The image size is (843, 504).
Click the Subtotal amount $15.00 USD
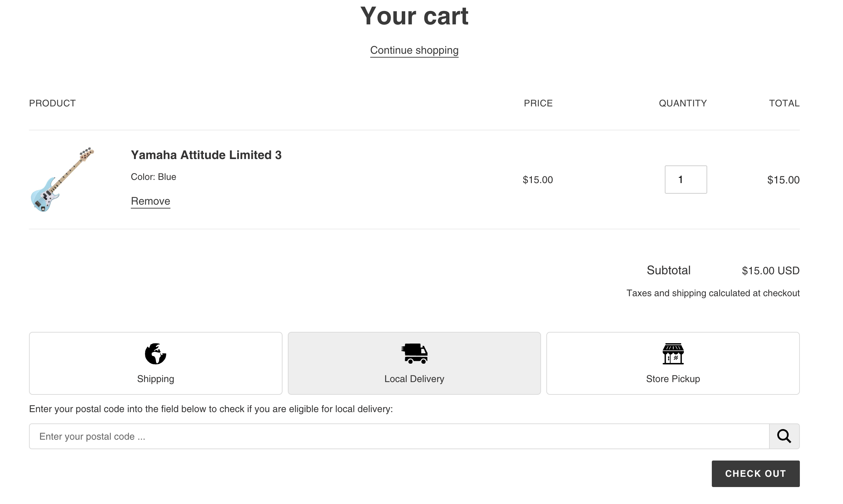click(771, 271)
